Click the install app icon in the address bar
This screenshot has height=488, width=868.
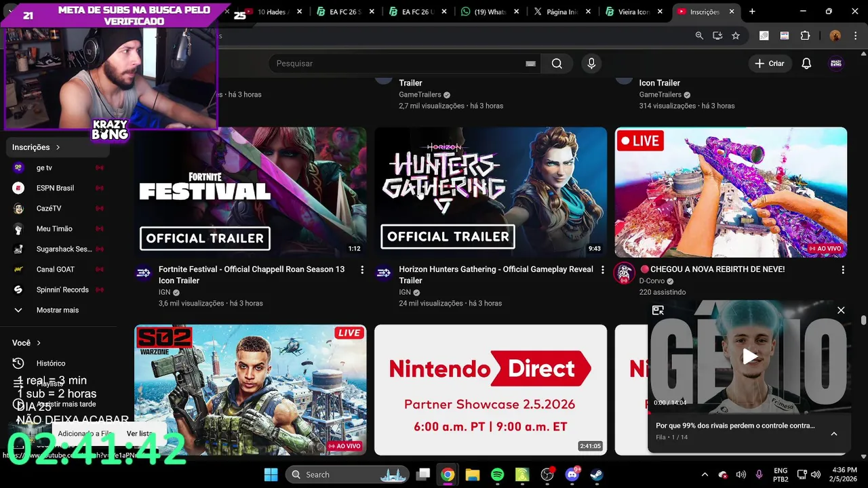click(717, 36)
